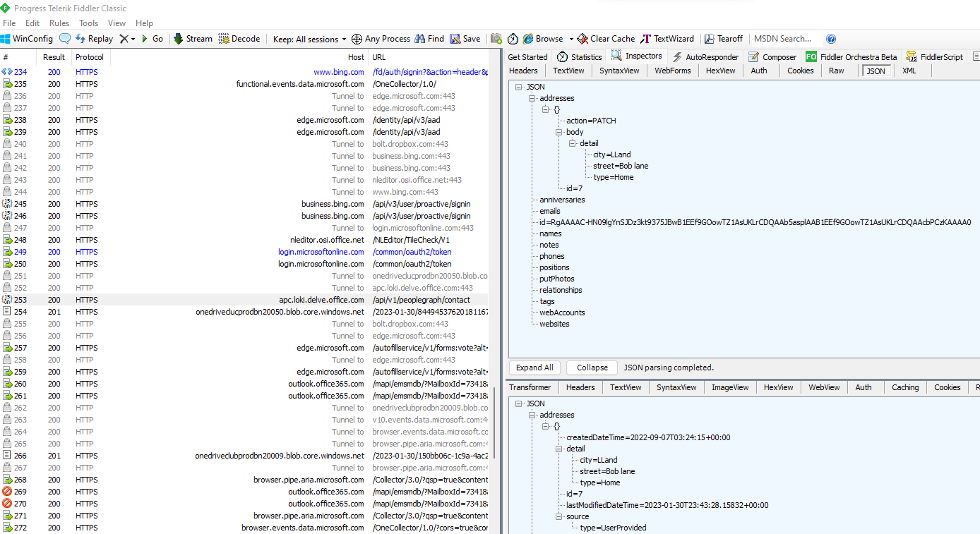Toggle Decode option in toolbar
Image resolution: width=980 pixels, height=534 pixels.
click(x=239, y=39)
